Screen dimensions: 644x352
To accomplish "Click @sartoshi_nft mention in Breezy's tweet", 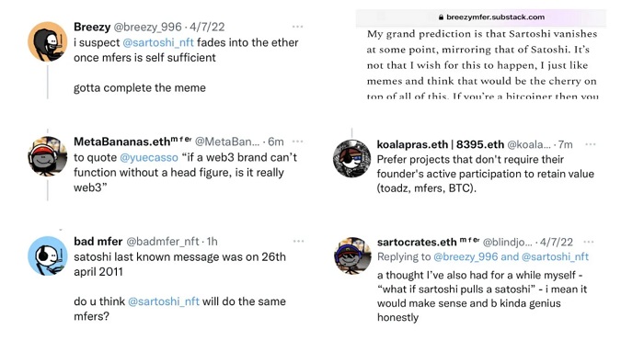I will point(158,42).
